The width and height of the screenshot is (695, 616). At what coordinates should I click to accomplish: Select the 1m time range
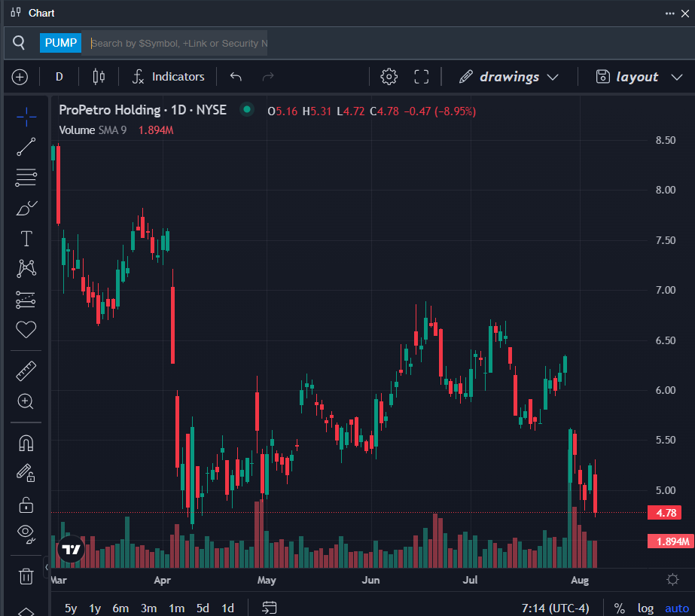(x=177, y=608)
